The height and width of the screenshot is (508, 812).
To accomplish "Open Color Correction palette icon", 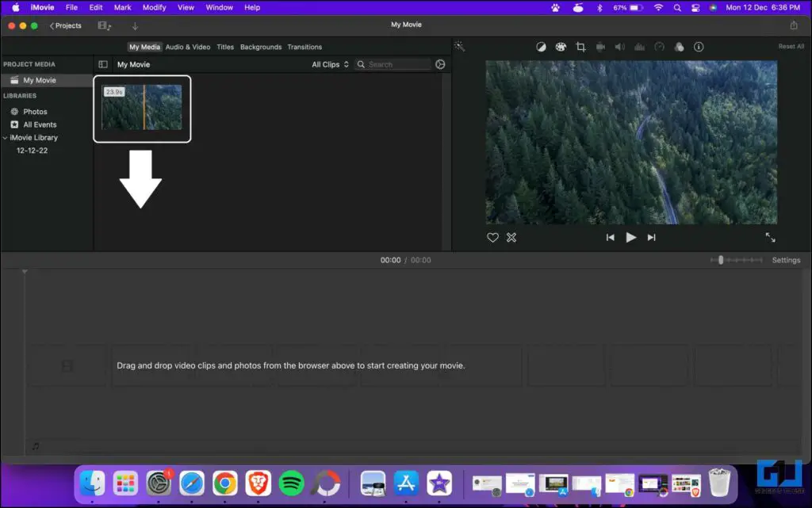I will 561,47.
